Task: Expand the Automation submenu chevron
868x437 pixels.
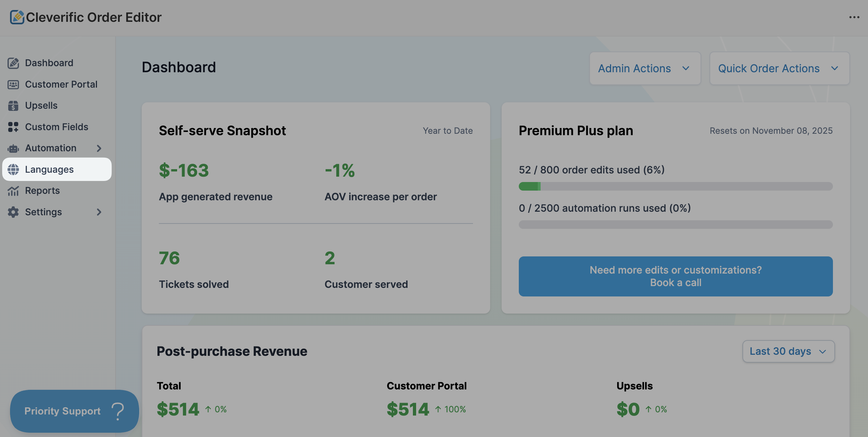Action: 99,148
